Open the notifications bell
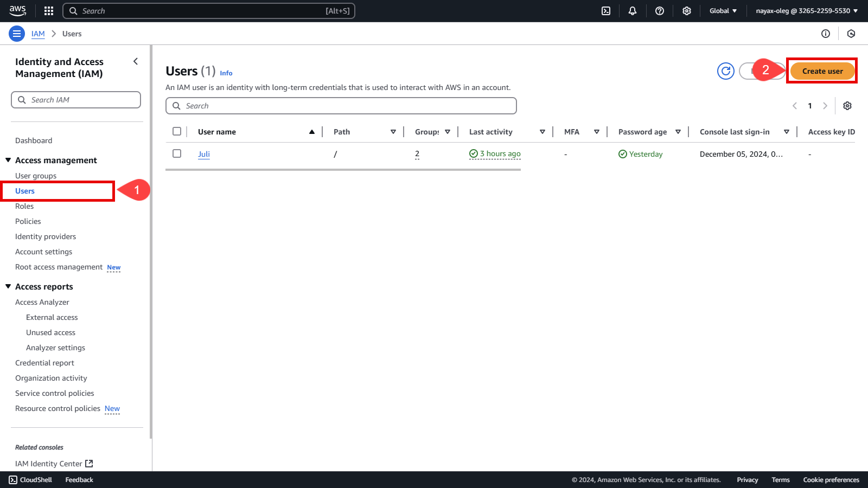Image resolution: width=868 pixels, height=488 pixels. [x=633, y=11]
